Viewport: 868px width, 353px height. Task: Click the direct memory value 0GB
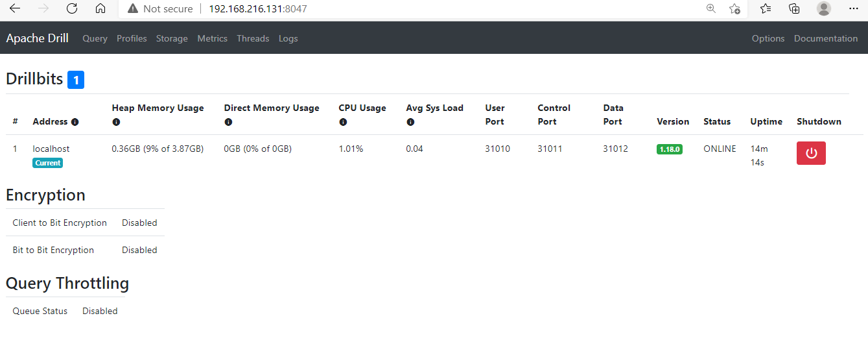pos(258,149)
